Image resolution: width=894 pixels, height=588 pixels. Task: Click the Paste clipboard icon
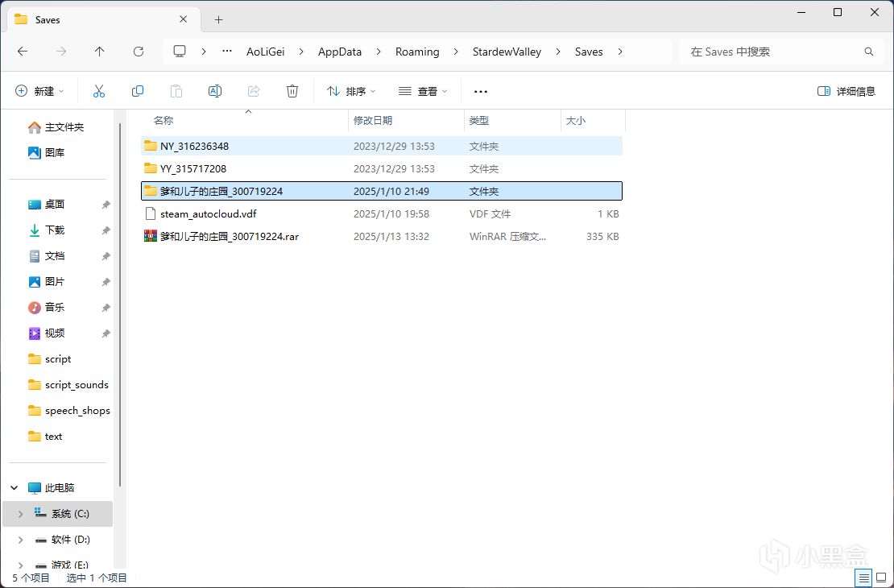coord(176,91)
